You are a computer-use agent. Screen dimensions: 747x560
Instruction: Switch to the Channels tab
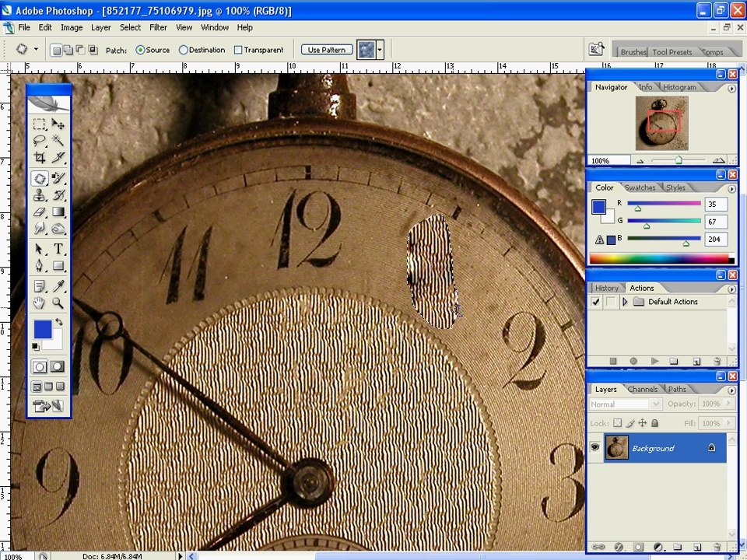[642, 389]
